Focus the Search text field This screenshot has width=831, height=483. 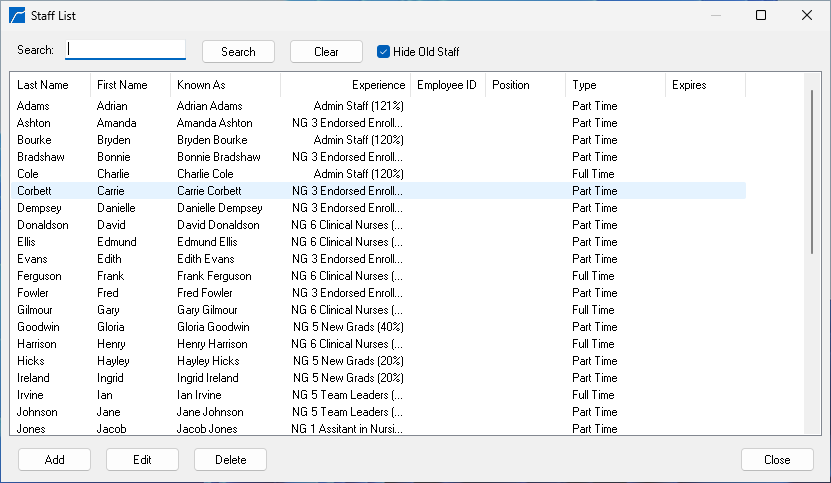(126, 50)
